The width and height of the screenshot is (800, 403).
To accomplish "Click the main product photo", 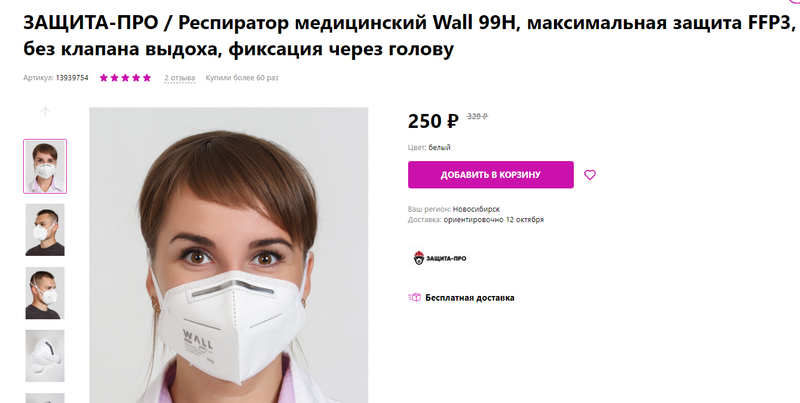I will (229, 255).
